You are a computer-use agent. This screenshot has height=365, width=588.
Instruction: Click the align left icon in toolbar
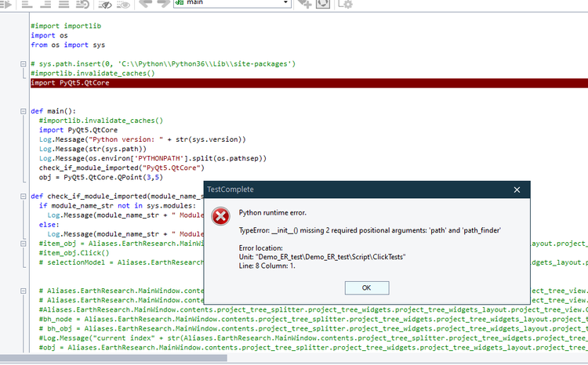pos(26,4)
